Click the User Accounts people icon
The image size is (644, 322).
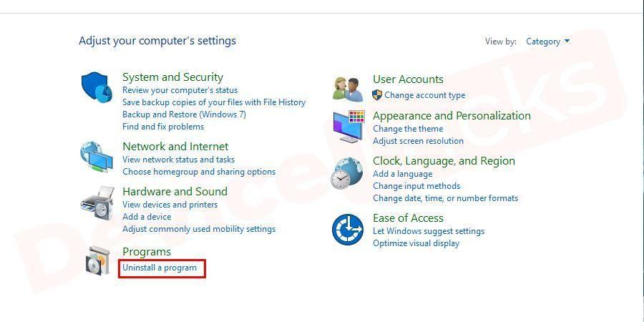[x=348, y=89]
